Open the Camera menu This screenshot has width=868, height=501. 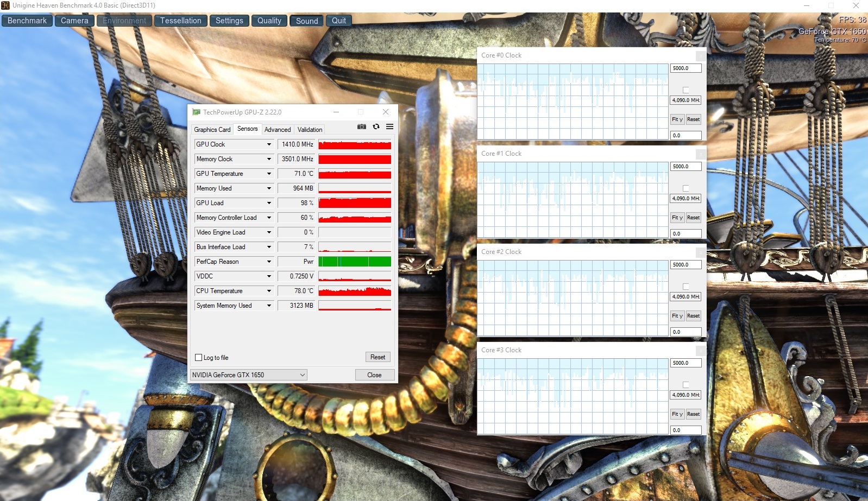[x=74, y=21]
